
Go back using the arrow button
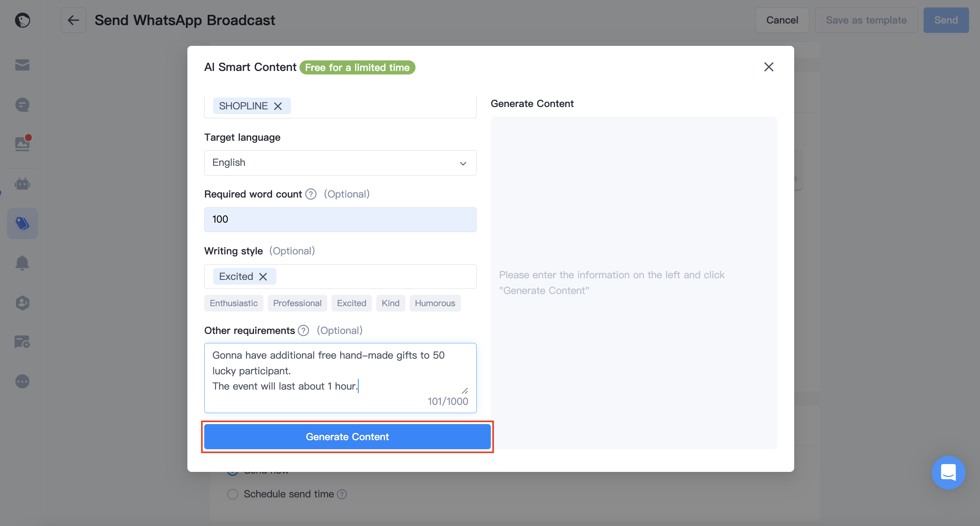[73, 20]
